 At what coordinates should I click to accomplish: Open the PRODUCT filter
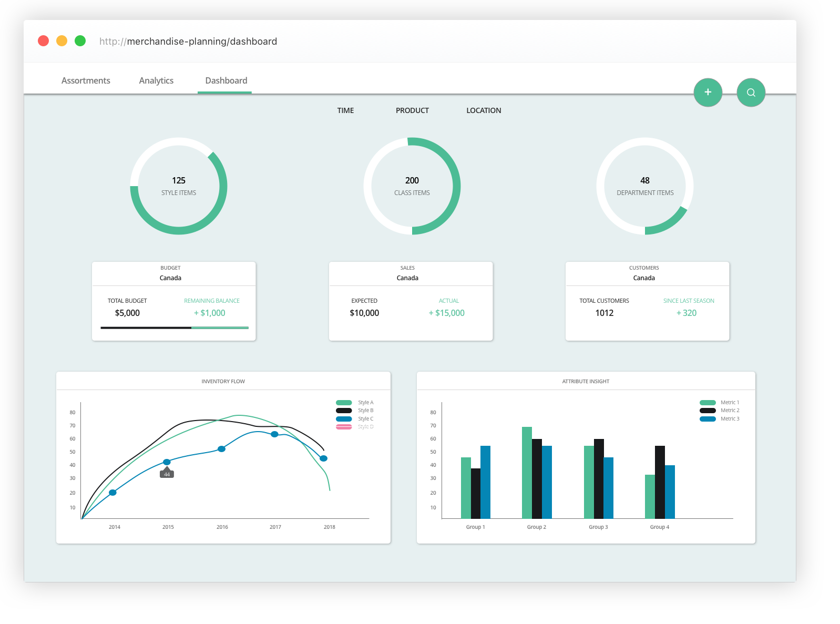[412, 110]
